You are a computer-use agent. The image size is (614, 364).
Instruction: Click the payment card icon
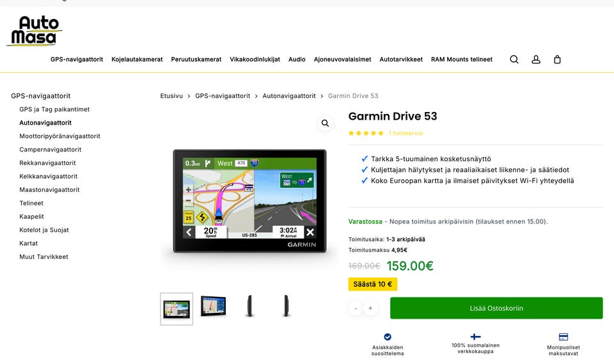563,336
